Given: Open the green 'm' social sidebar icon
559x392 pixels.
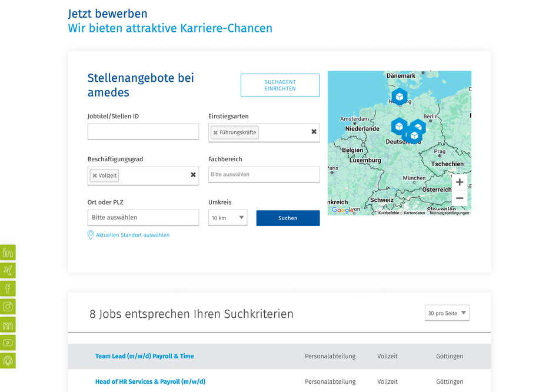Looking at the screenshot, I should (x=8, y=324).
